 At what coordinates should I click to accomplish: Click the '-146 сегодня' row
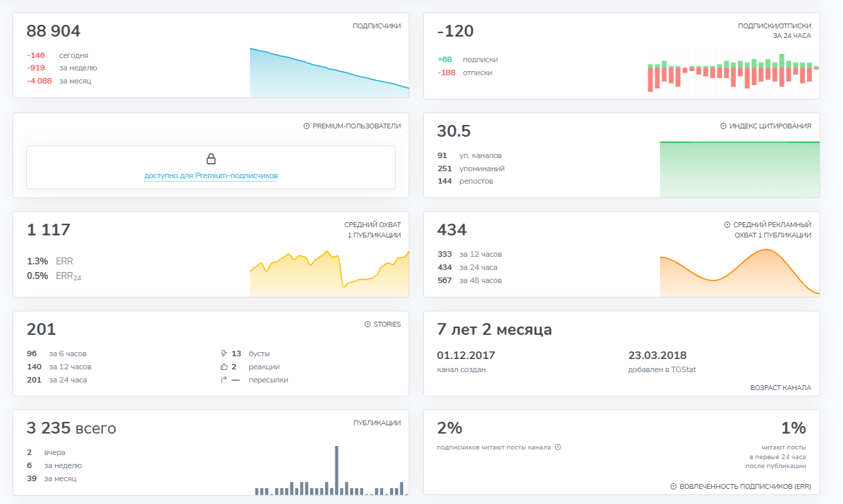[57, 55]
